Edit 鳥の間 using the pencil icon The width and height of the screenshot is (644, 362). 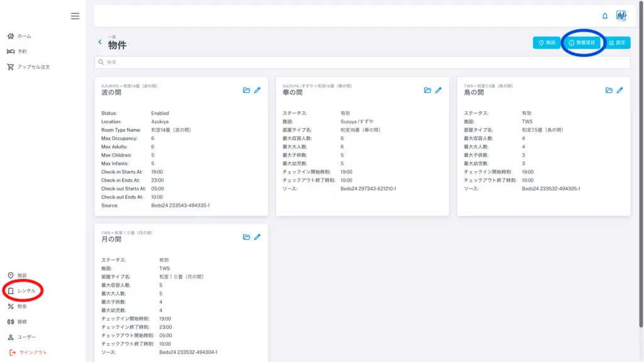pos(619,90)
